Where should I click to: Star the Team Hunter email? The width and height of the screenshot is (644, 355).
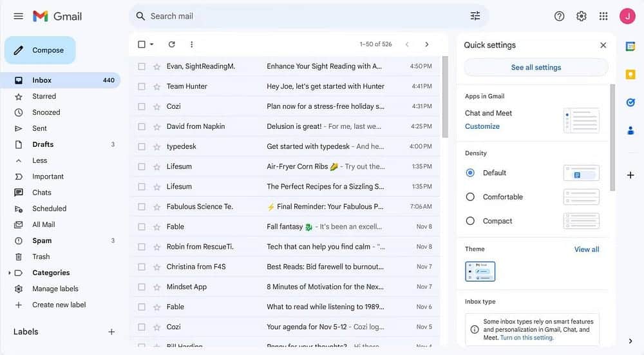click(156, 86)
